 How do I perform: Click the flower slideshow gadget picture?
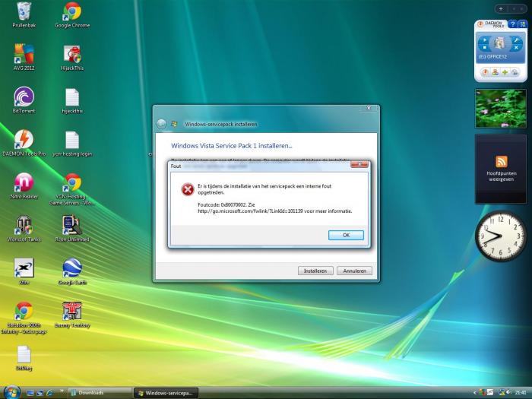(501, 109)
